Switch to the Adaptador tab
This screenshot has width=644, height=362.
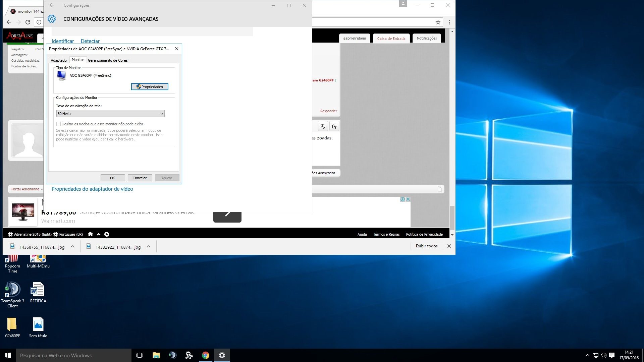pos(59,60)
